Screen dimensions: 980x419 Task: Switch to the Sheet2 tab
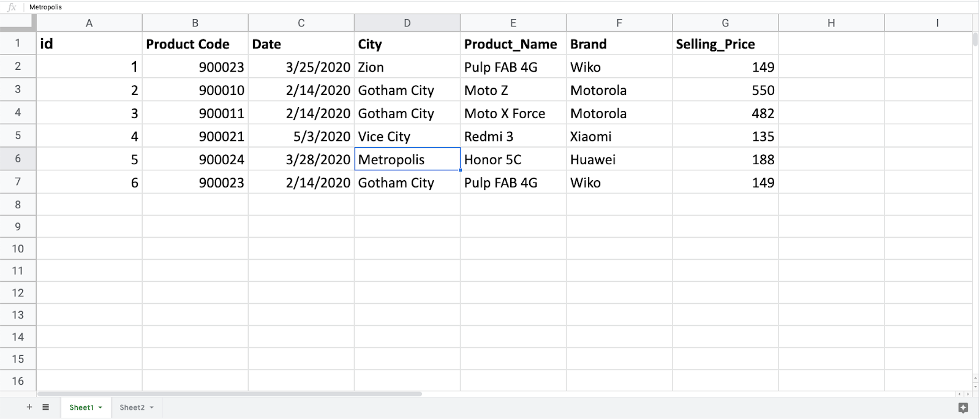click(132, 407)
